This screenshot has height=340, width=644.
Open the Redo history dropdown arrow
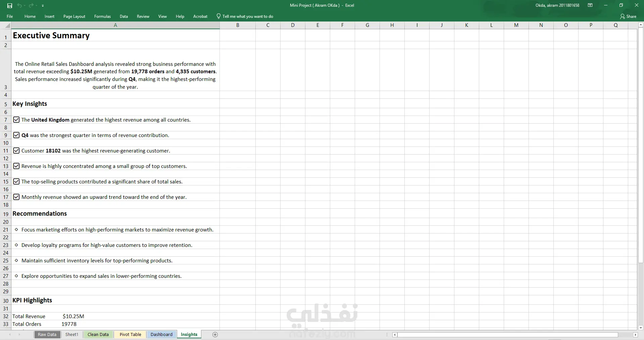36,6
